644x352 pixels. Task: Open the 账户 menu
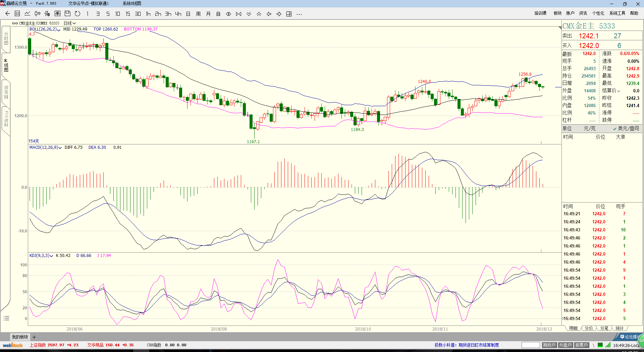pos(570,13)
